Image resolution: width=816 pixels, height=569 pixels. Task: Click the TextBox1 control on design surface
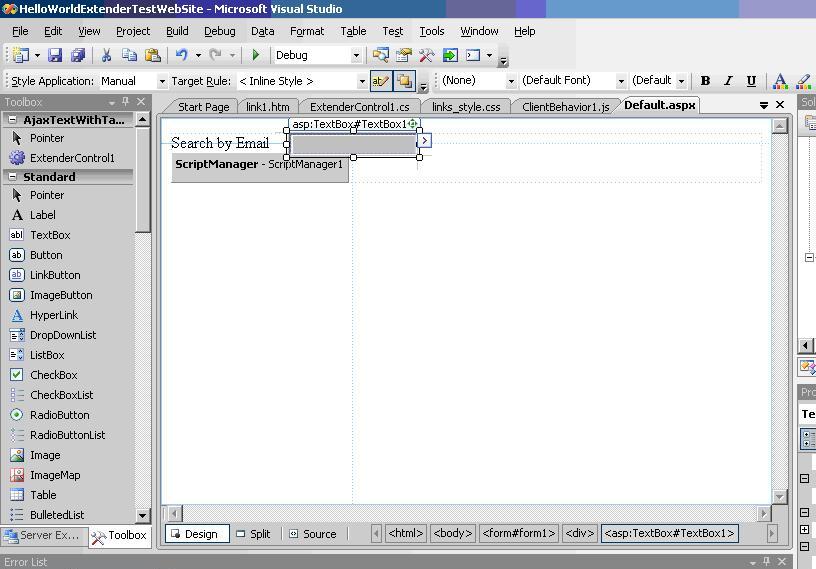click(x=353, y=144)
